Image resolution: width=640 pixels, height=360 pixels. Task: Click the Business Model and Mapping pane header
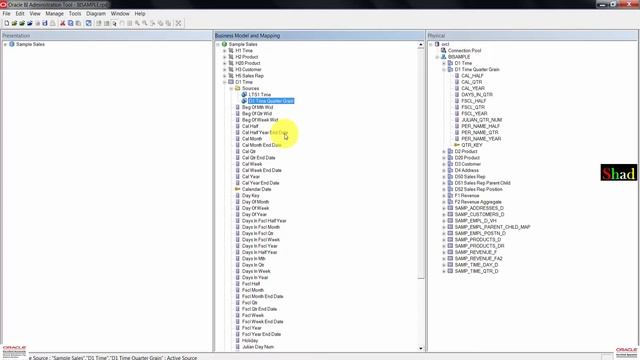(319, 36)
